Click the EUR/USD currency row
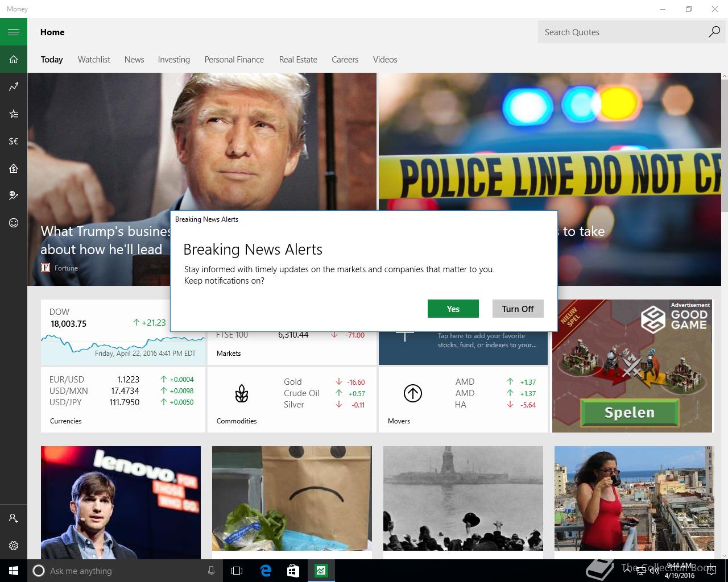The width and height of the screenshot is (728, 582). click(122, 379)
